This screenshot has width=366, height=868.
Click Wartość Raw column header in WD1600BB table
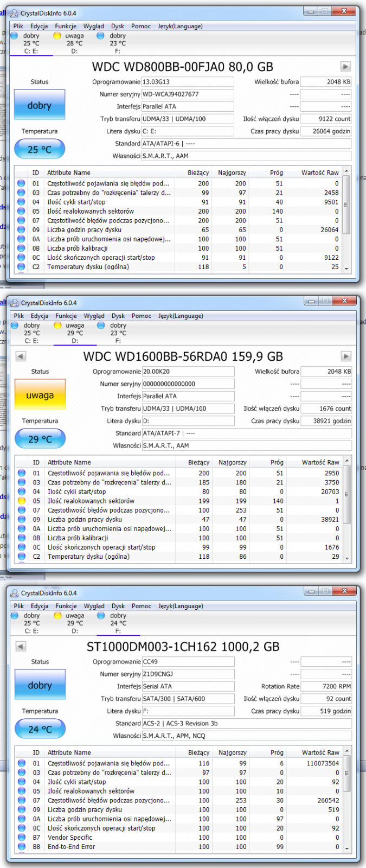coord(315,462)
